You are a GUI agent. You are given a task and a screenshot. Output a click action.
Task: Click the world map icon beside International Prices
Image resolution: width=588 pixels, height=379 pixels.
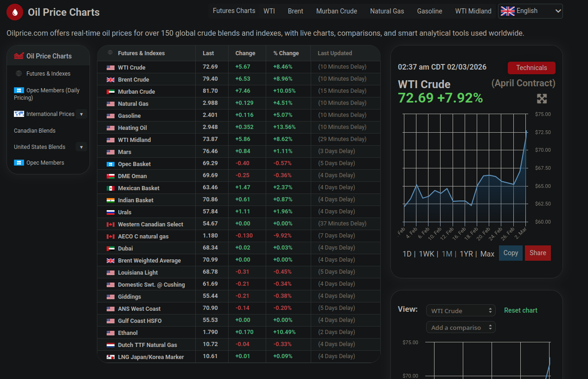[x=19, y=114]
